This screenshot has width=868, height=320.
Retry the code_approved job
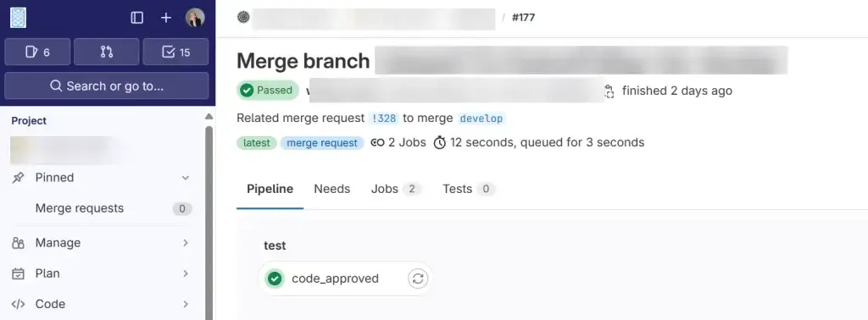(x=418, y=279)
